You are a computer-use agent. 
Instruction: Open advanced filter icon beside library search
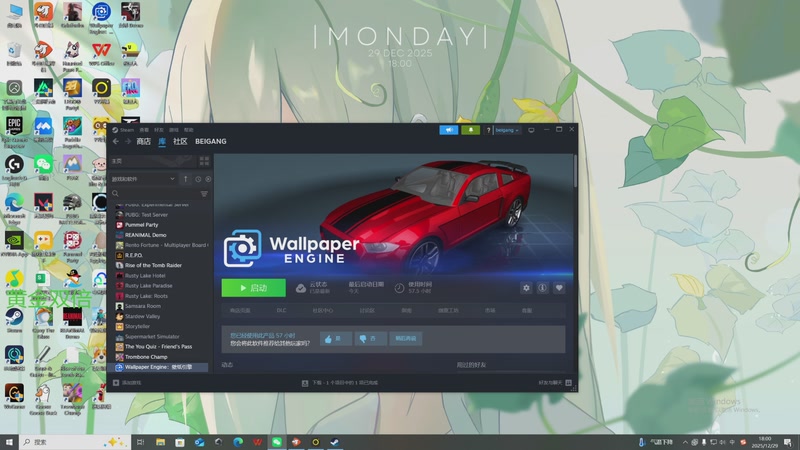204,194
